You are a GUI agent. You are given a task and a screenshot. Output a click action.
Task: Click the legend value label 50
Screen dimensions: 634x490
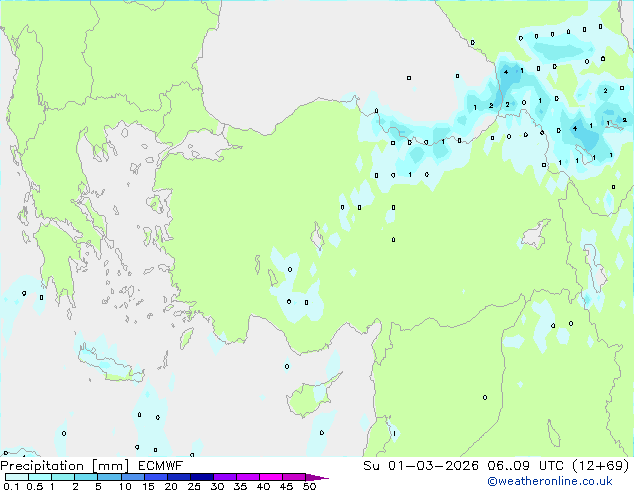point(310,486)
